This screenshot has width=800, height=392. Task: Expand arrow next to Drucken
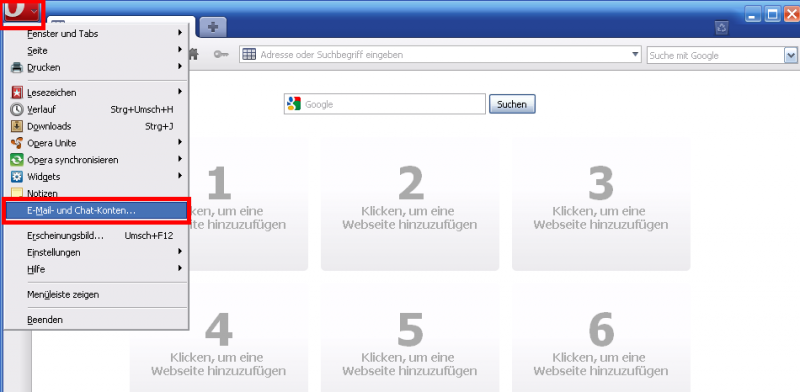click(x=180, y=66)
